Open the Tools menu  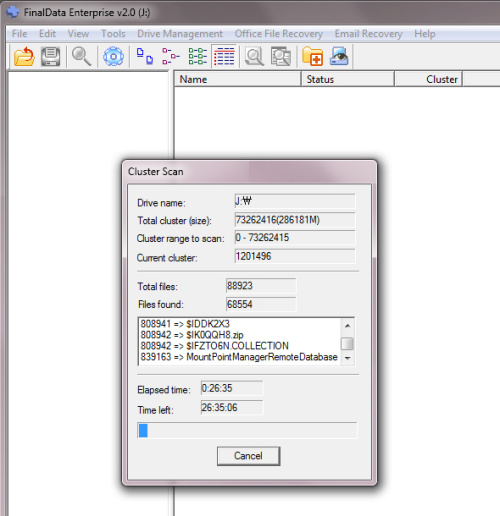point(113,34)
